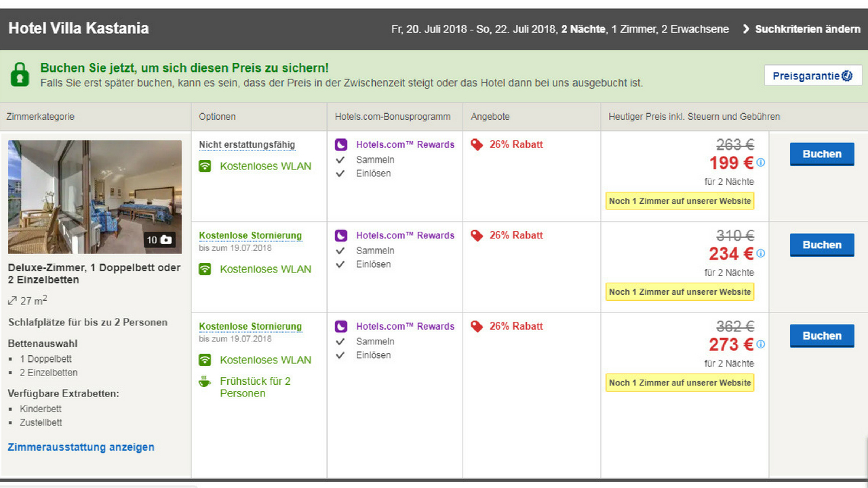
Task: Book the 234 € free cancellation offer
Action: click(822, 245)
